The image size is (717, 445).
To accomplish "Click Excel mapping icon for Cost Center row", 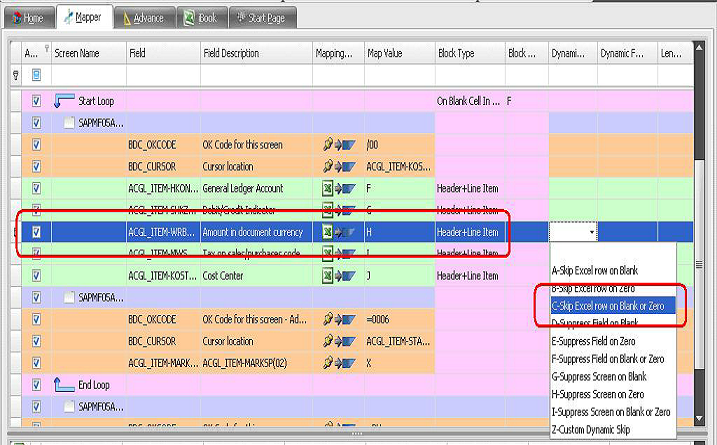I will [338, 276].
